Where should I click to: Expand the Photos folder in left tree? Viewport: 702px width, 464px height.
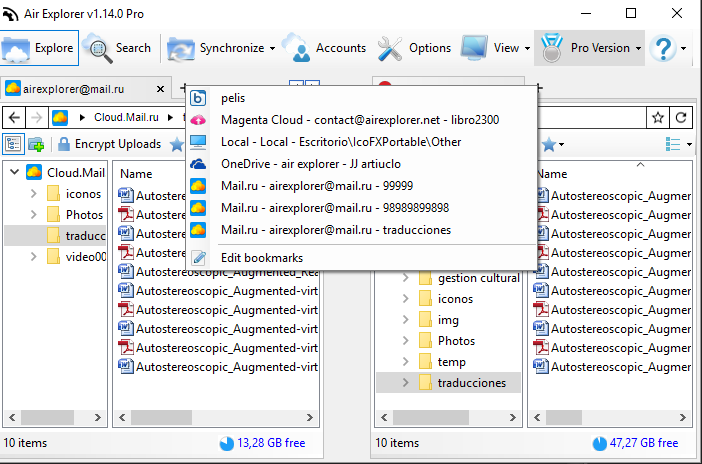34,215
